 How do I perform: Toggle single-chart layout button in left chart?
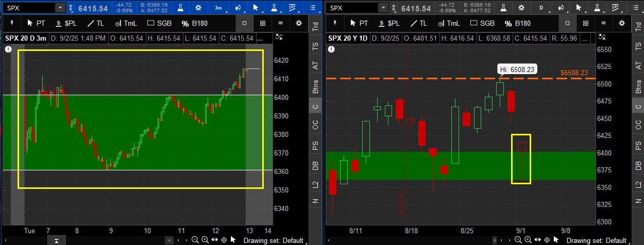tap(245, 23)
